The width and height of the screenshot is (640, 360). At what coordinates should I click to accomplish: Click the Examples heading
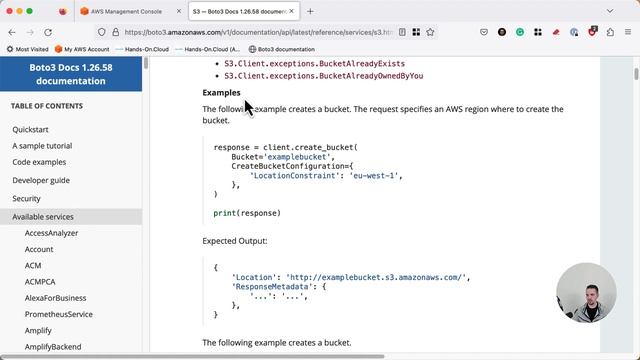(221, 93)
